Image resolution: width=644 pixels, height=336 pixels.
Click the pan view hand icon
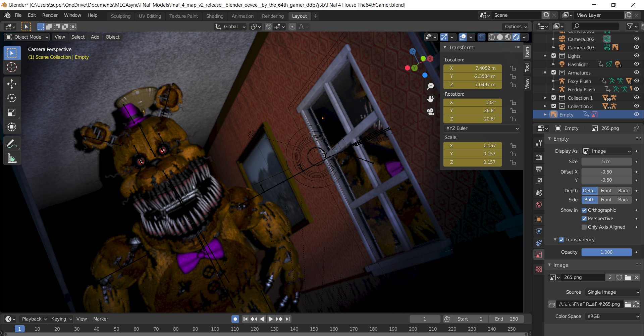pyautogui.click(x=430, y=99)
